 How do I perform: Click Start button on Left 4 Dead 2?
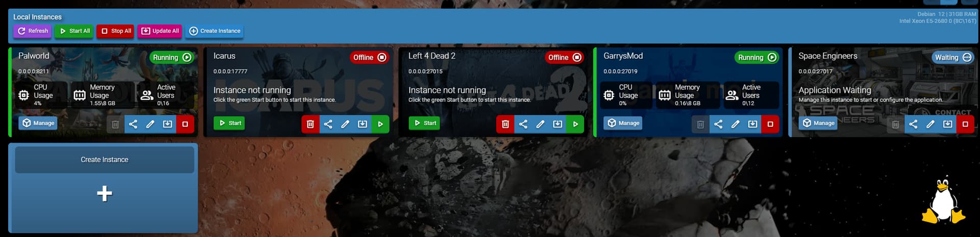point(424,123)
